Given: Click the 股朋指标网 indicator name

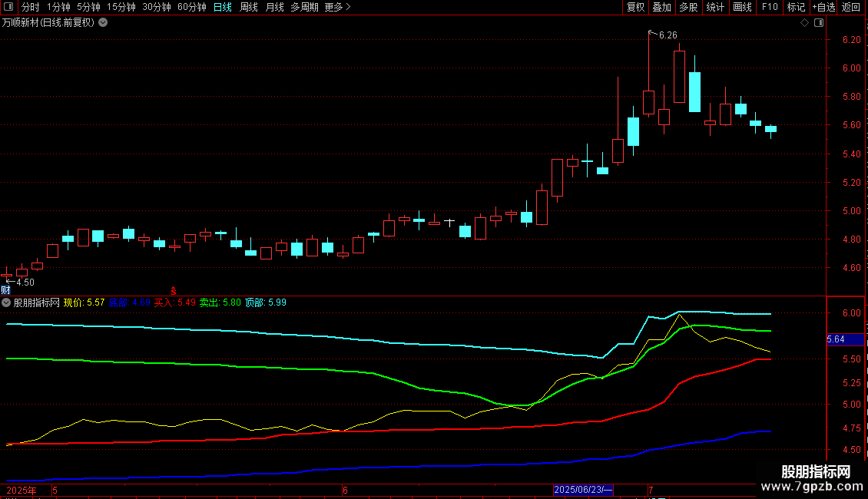Looking at the screenshot, I should point(37,302).
